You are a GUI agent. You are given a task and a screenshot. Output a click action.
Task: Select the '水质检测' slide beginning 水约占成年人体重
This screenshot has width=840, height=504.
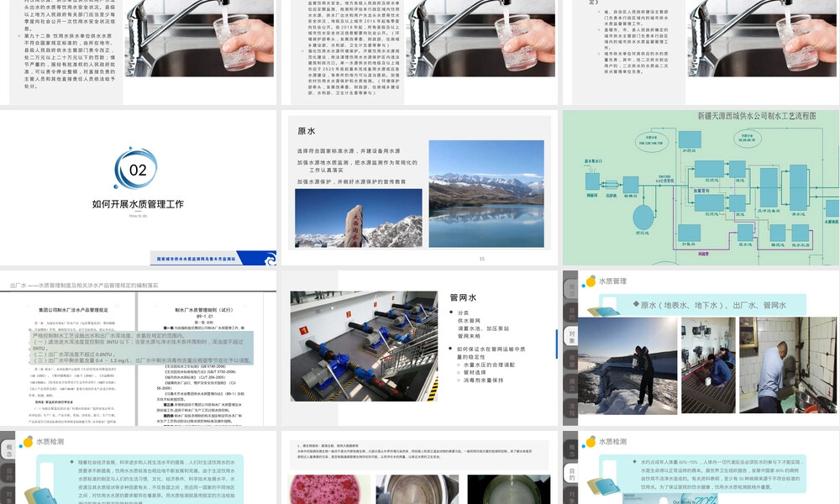pos(701,467)
